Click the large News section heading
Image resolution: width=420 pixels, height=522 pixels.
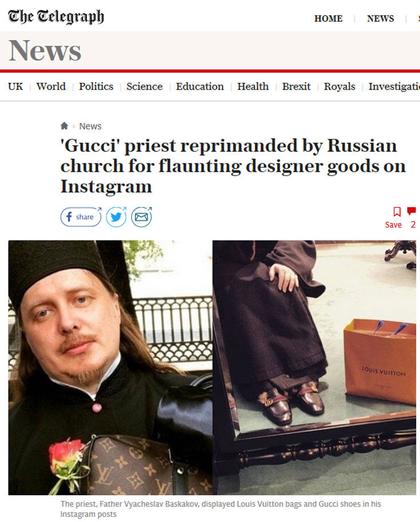pos(45,51)
